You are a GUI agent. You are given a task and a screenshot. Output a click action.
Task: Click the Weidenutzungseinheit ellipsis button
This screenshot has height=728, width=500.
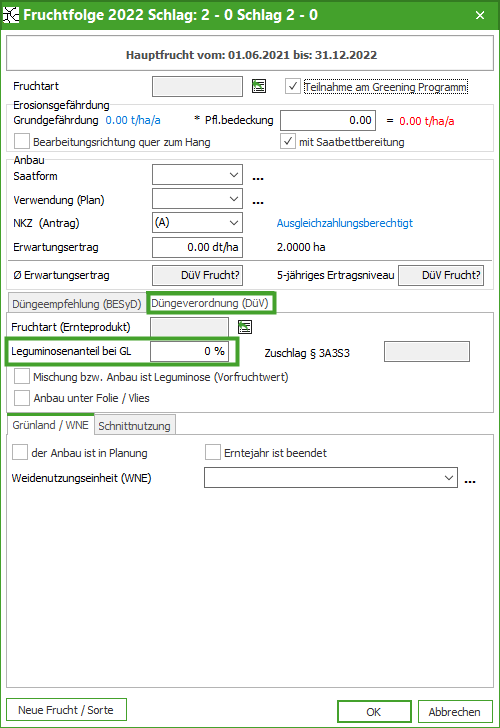(470, 480)
